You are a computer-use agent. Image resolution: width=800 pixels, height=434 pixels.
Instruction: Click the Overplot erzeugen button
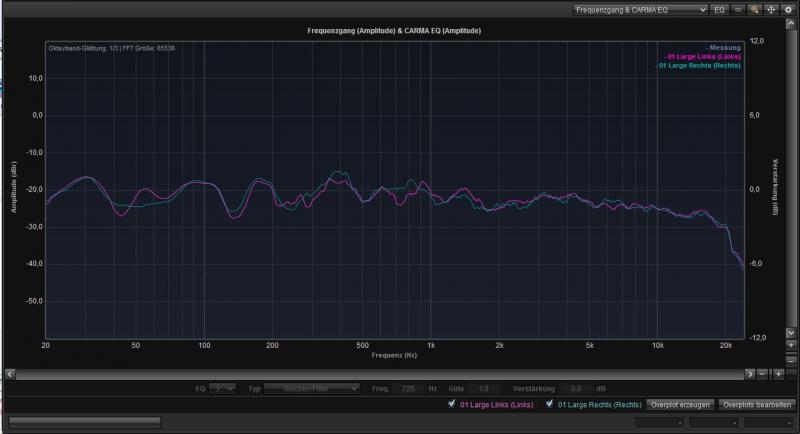tap(680, 405)
